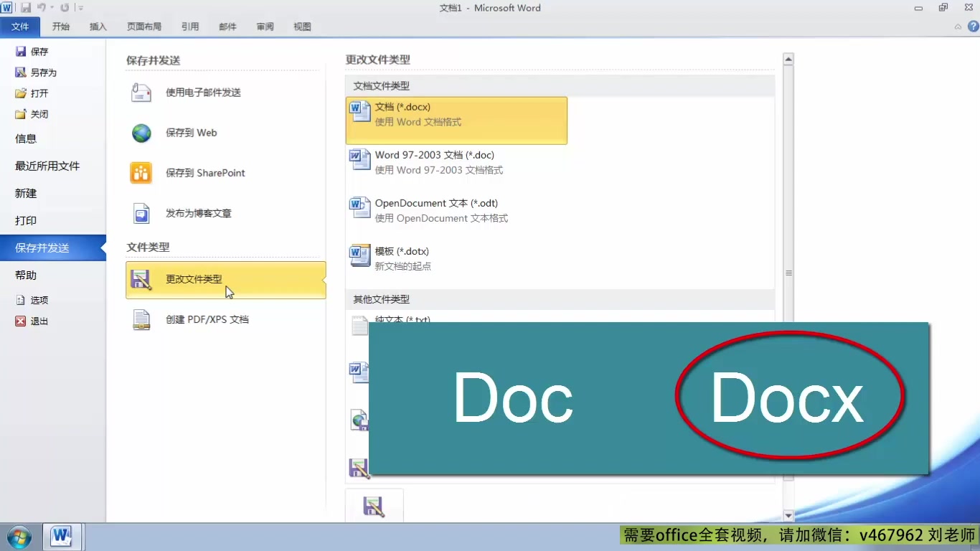Click the Undo arrow in title bar
This screenshot has height=551, width=980.
pyautogui.click(x=41, y=8)
